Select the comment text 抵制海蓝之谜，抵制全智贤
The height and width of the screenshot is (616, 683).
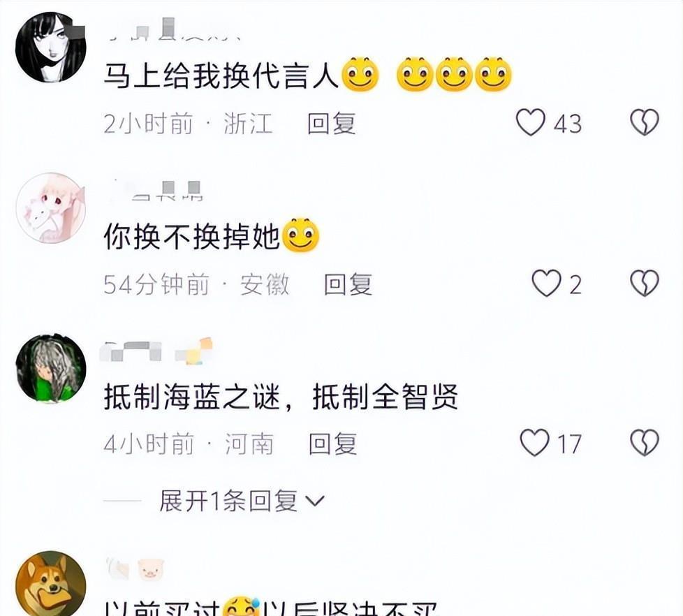[x=281, y=397]
